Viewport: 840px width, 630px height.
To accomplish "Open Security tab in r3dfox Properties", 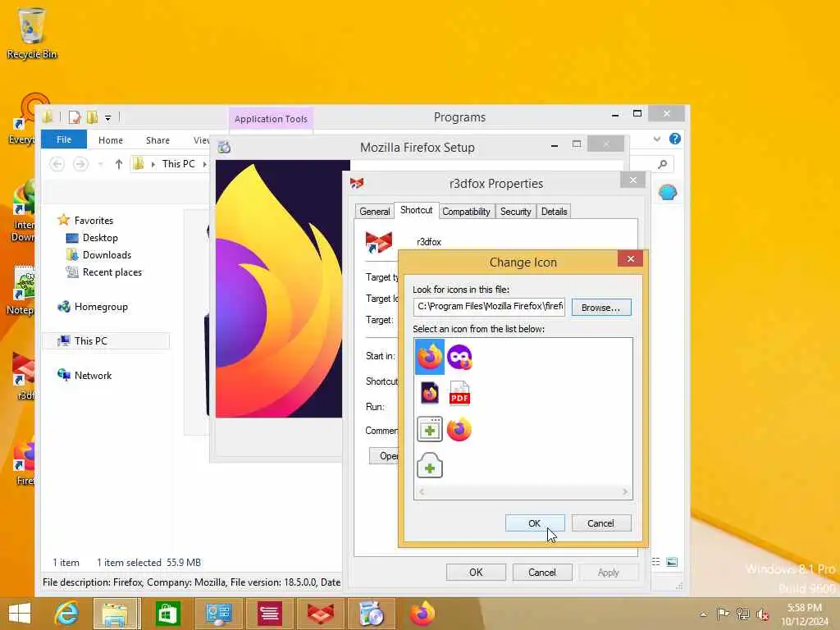I will point(515,212).
